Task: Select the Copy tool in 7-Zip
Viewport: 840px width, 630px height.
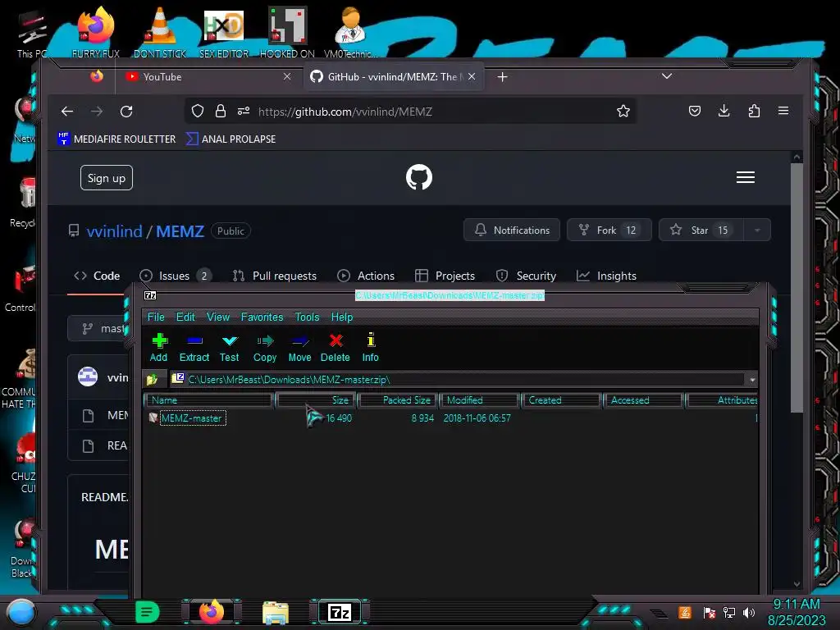Action: coord(265,348)
